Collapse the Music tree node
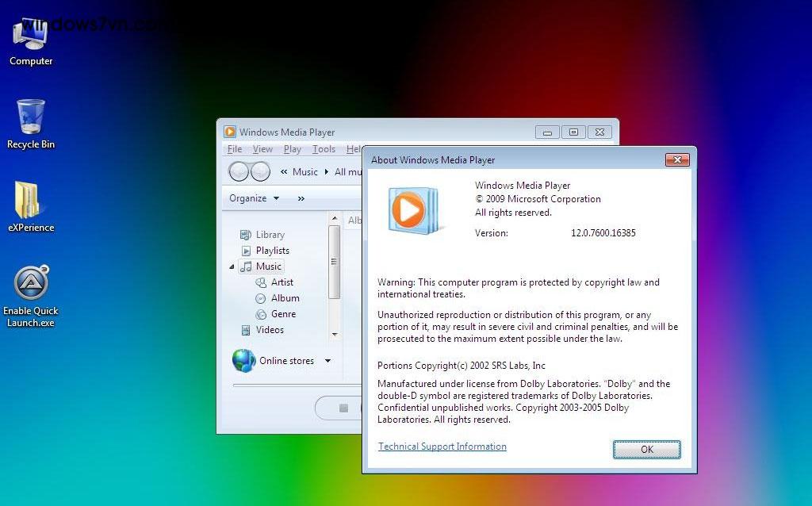Image resolution: width=812 pixels, height=506 pixels. [232, 267]
